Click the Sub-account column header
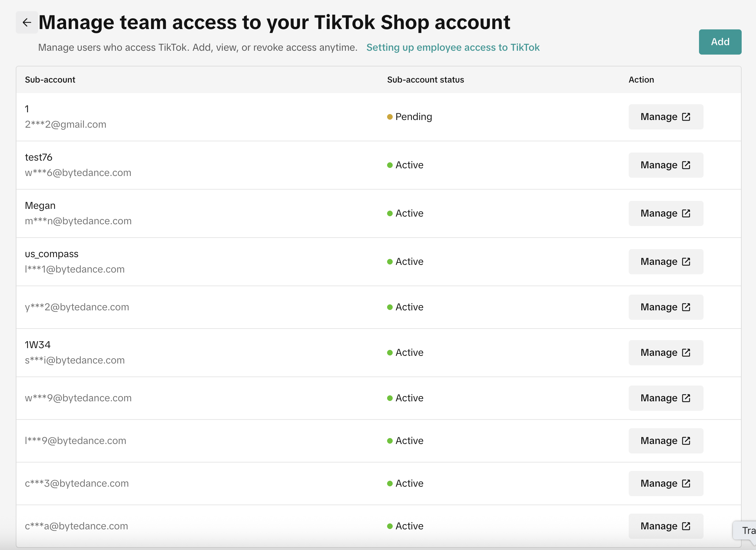 50,80
